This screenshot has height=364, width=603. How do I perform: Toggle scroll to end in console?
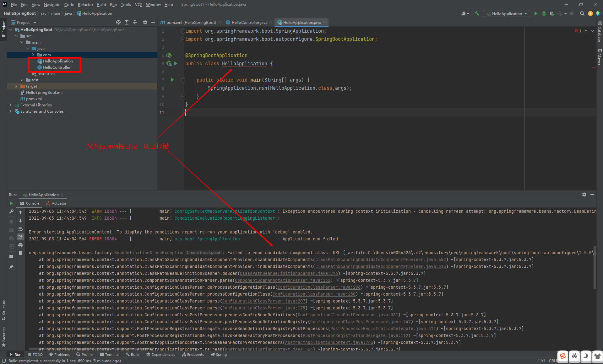click(x=20, y=237)
